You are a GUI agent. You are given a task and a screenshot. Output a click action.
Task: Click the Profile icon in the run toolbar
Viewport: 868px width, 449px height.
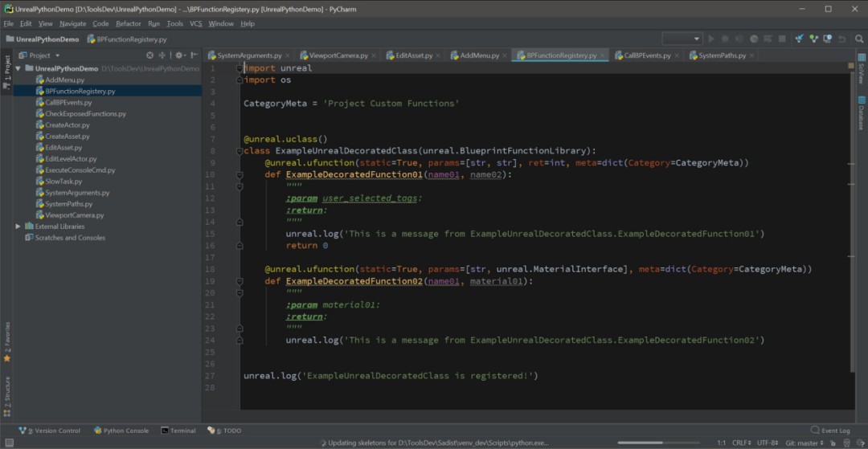pos(754,39)
